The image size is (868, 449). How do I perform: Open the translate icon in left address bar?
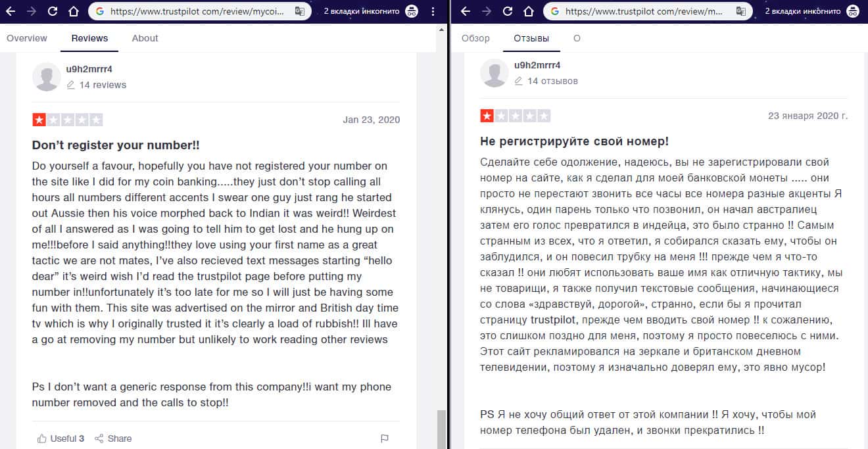(x=299, y=11)
